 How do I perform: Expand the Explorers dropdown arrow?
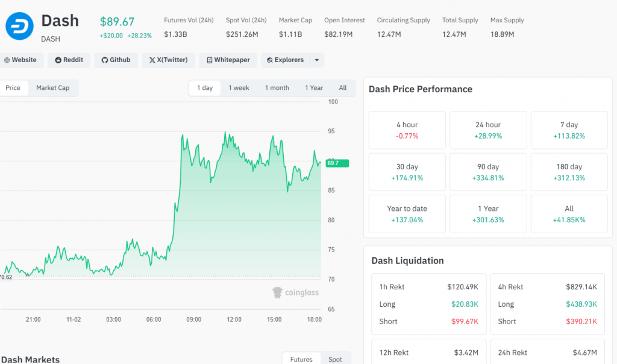[x=317, y=60]
